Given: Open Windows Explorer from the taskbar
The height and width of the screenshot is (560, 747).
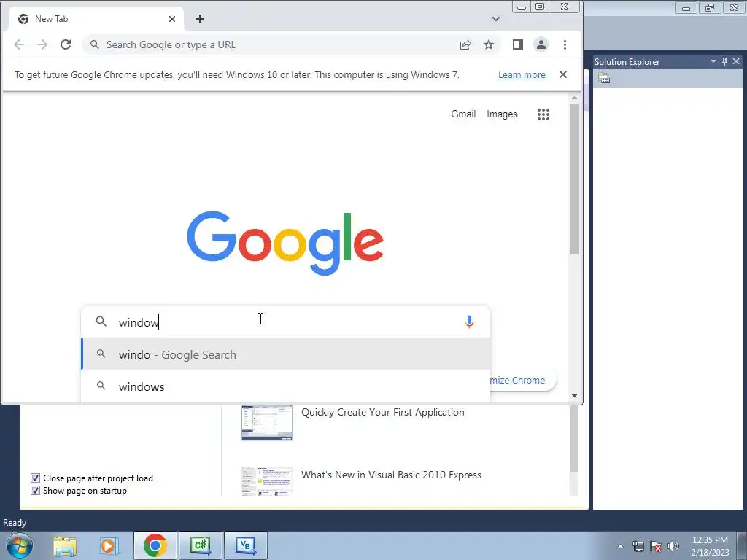Looking at the screenshot, I should pyautogui.click(x=65, y=545).
